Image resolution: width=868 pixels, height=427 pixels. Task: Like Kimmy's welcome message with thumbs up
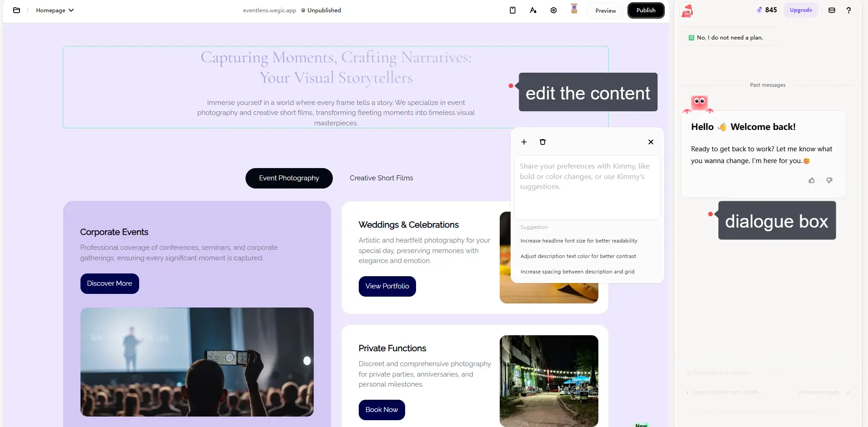click(x=812, y=180)
